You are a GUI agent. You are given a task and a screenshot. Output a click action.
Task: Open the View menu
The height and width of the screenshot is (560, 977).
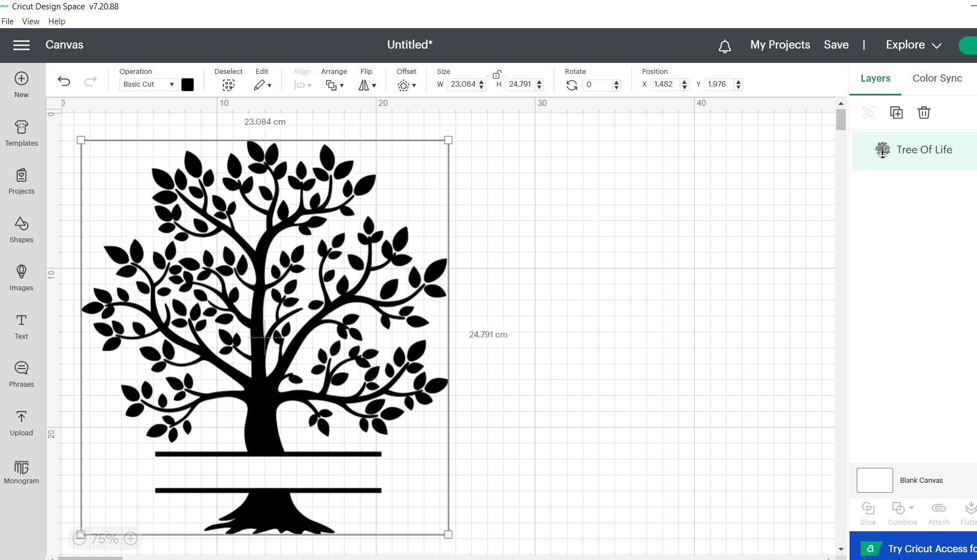pos(30,21)
